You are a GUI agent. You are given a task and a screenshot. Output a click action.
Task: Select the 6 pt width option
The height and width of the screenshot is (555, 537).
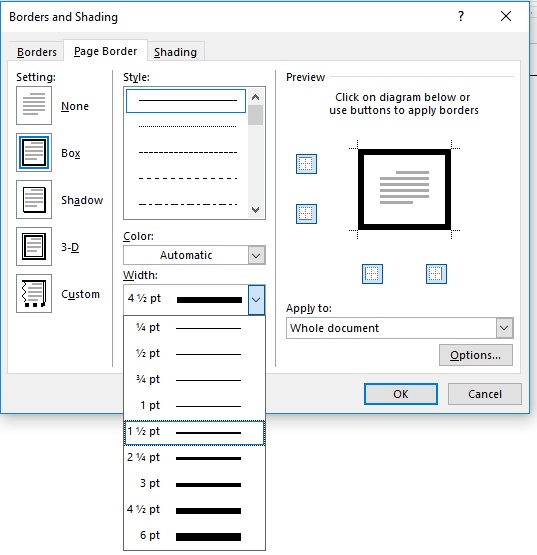click(194, 536)
